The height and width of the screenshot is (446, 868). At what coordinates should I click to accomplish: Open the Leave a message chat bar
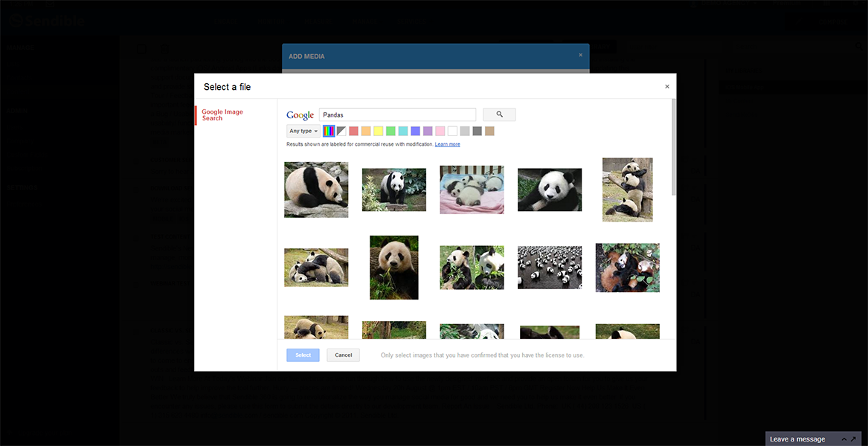[x=797, y=439]
